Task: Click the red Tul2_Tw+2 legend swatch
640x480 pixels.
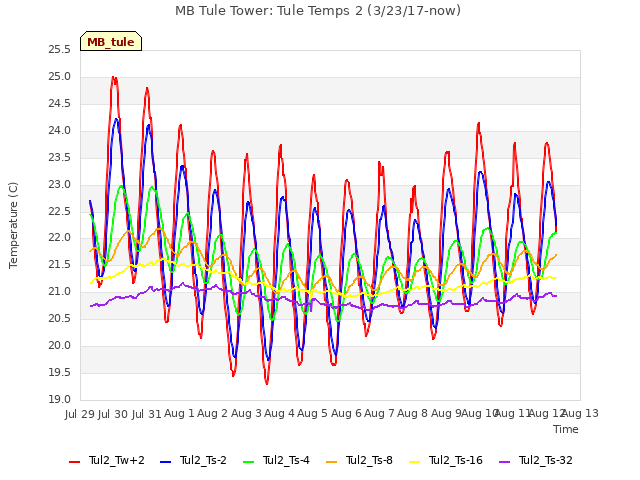Action: click(x=74, y=461)
